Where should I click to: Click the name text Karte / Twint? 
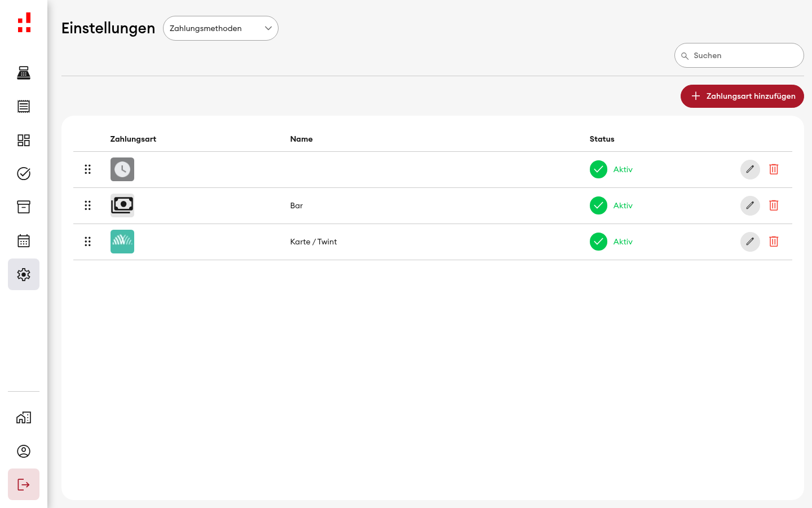314,242
